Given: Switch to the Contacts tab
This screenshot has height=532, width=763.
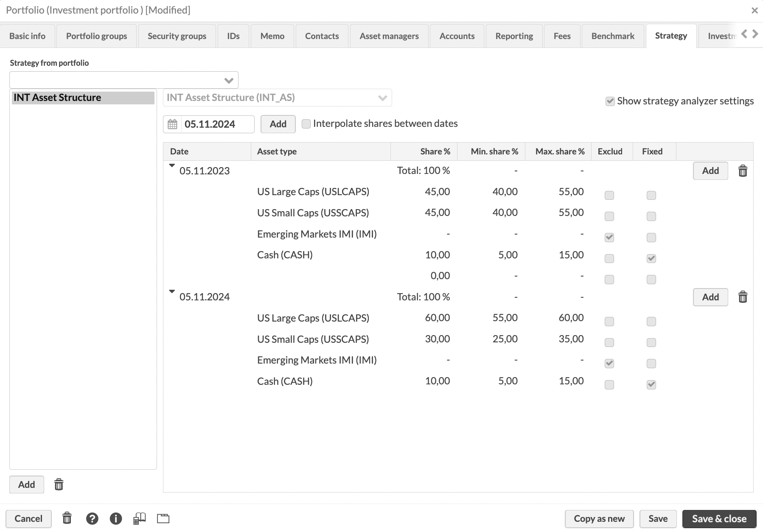Looking at the screenshot, I should [322, 36].
